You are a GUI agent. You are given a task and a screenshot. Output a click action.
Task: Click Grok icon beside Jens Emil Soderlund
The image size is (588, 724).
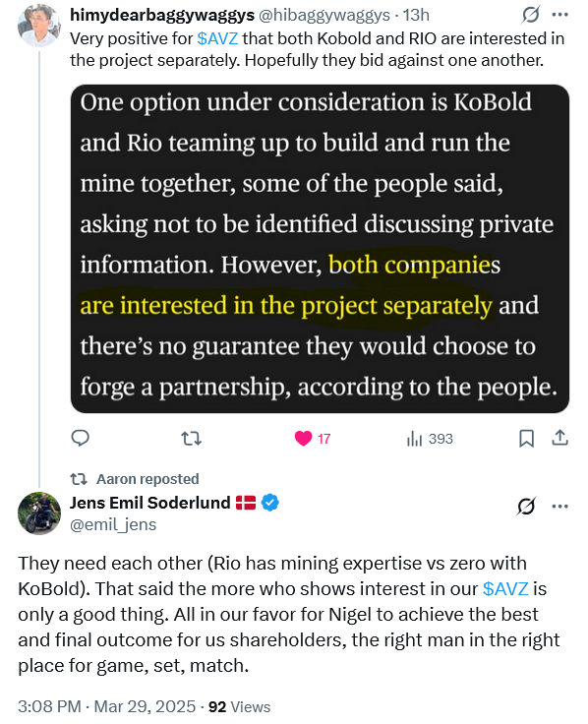(x=526, y=507)
